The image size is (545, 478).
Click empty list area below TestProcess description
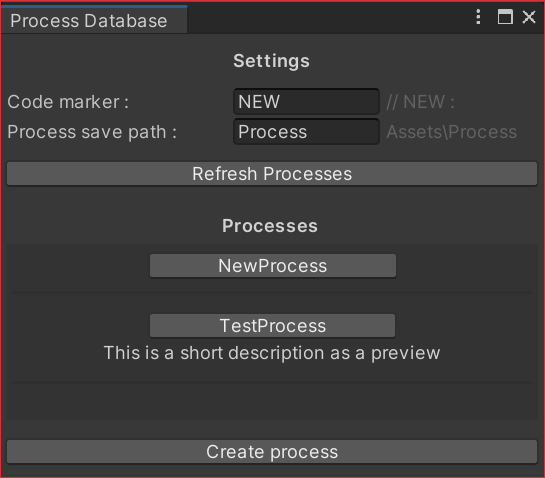pos(272,402)
